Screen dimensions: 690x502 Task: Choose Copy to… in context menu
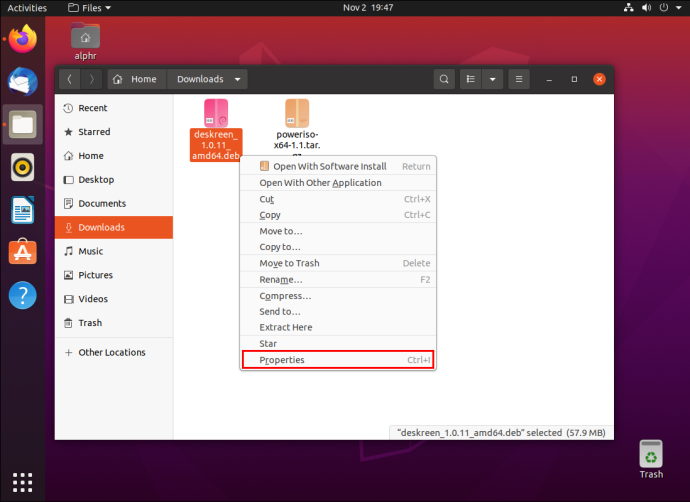[338, 247]
